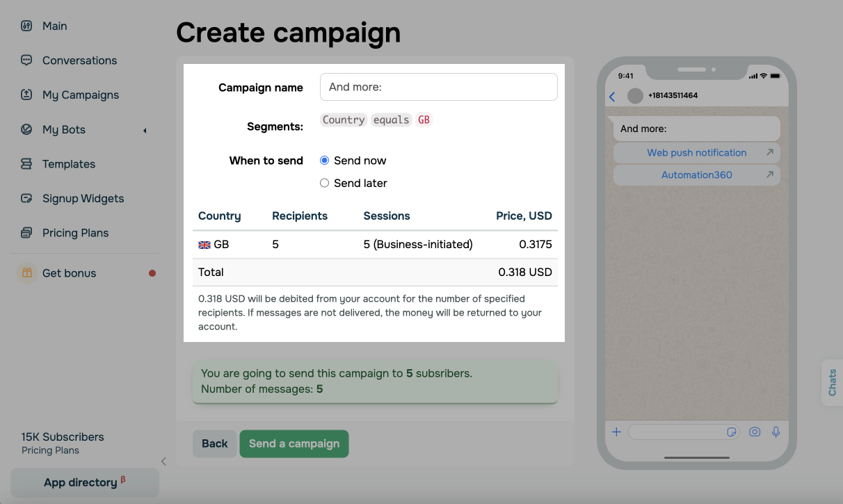Click the Send a campaign button
Image resolution: width=843 pixels, height=504 pixels.
pos(294,444)
